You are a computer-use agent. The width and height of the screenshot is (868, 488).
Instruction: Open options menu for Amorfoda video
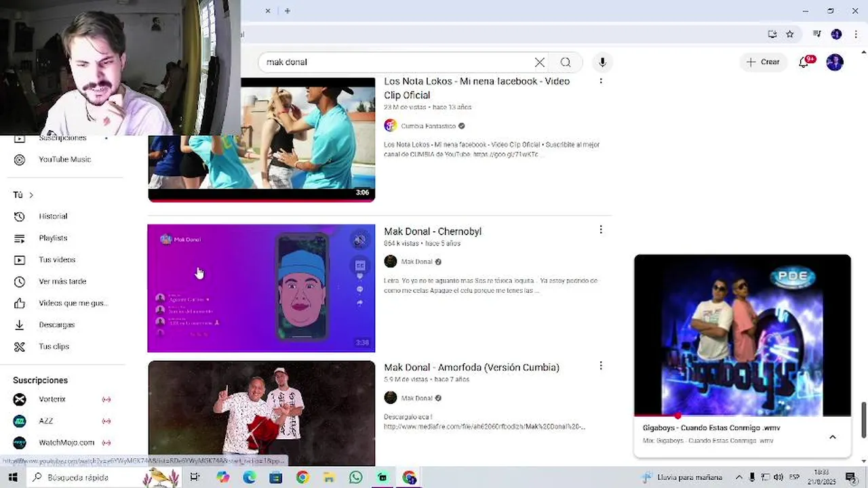click(x=601, y=366)
